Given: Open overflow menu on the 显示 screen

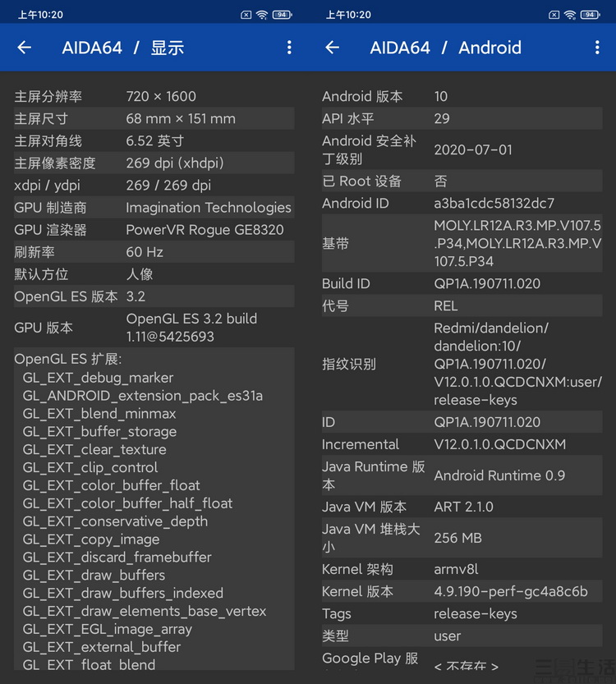Looking at the screenshot, I should click(289, 47).
